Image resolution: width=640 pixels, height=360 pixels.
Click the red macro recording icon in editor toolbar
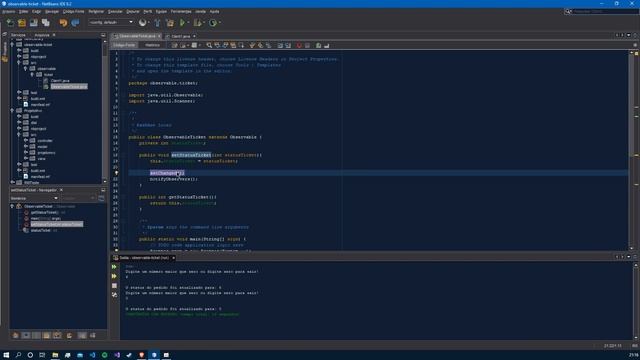(299, 45)
